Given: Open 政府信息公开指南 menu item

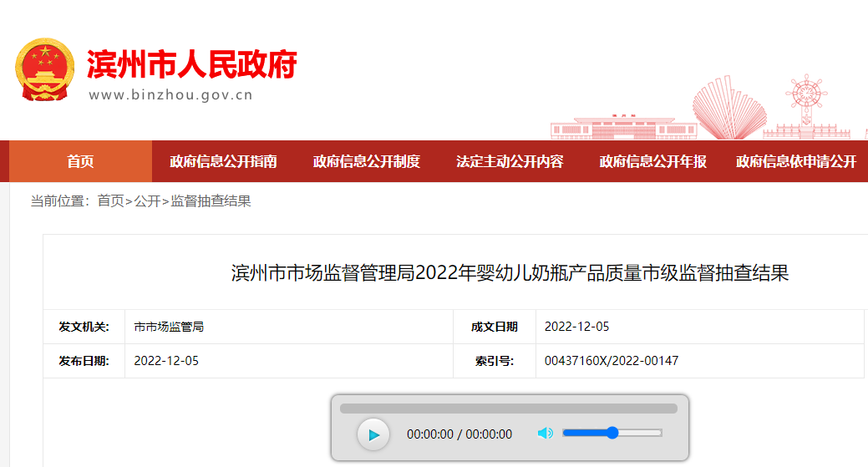Looking at the screenshot, I should point(223,161).
